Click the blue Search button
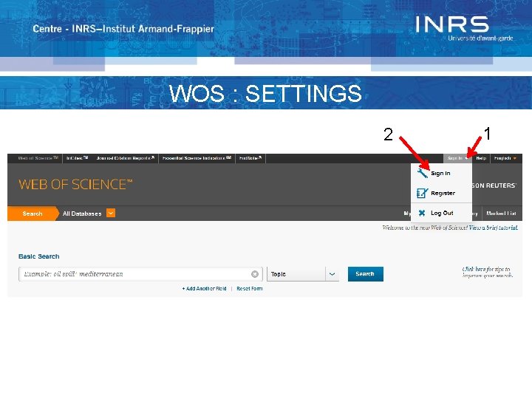 [366, 274]
